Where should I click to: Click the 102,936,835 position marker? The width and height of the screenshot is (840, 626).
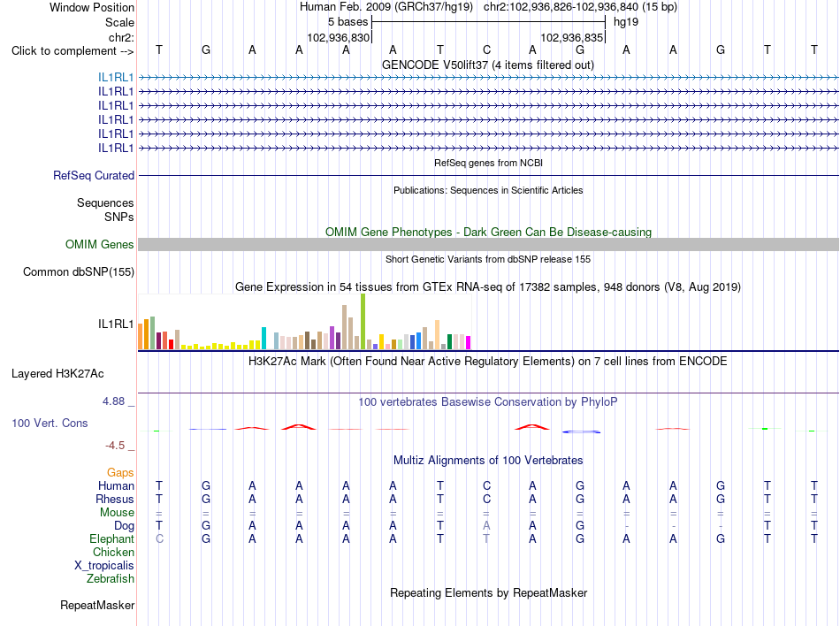tap(571, 37)
